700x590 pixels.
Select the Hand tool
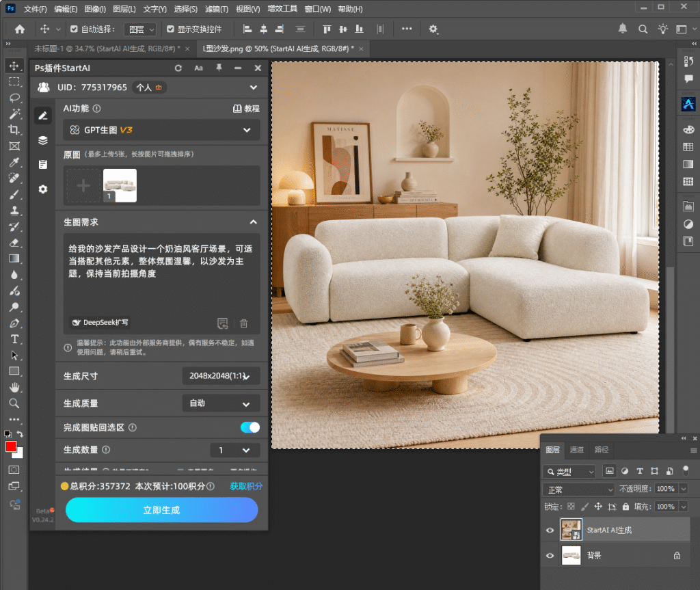pyautogui.click(x=14, y=387)
